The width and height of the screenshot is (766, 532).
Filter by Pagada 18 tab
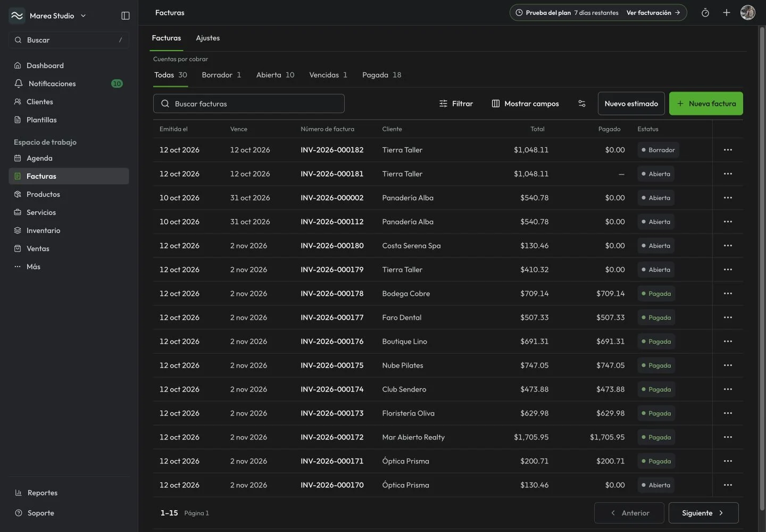[x=382, y=75]
